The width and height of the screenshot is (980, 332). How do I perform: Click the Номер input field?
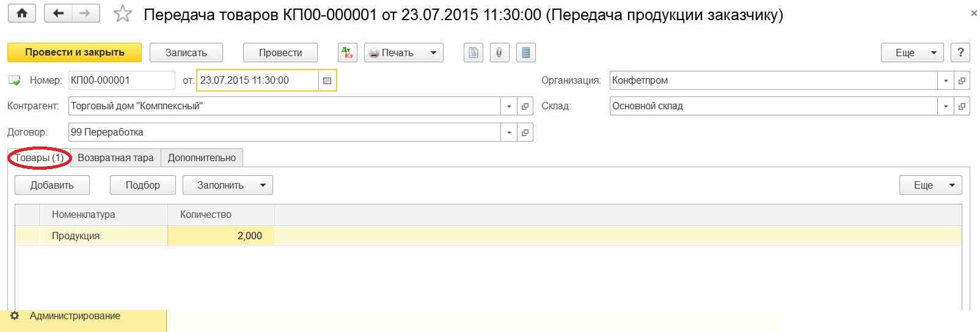click(121, 81)
